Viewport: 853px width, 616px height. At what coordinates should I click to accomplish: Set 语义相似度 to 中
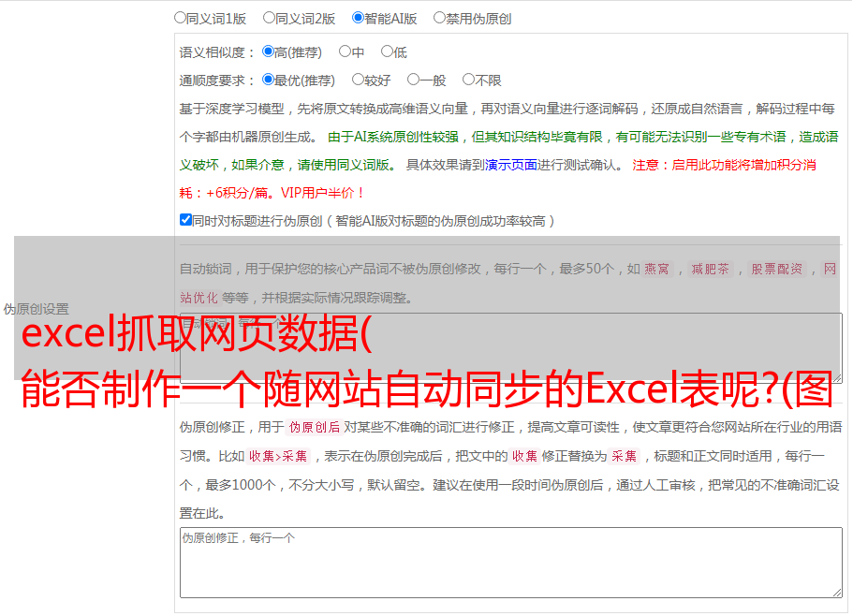pyautogui.click(x=345, y=51)
